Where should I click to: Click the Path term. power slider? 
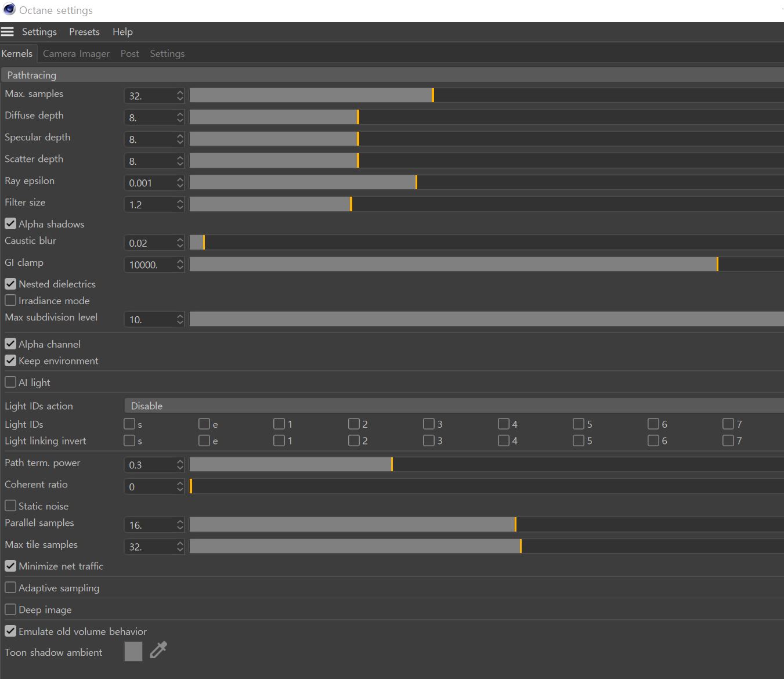click(486, 464)
